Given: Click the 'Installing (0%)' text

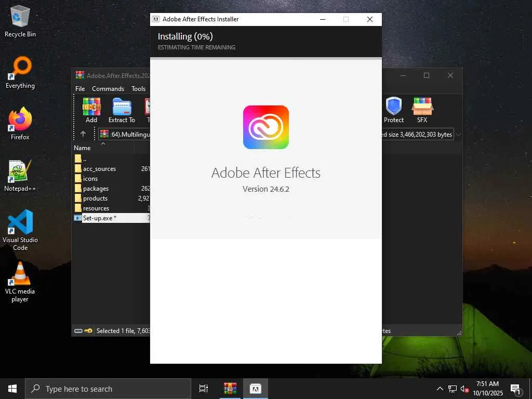Looking at the screenshot, I should click(x=185, y=36).
